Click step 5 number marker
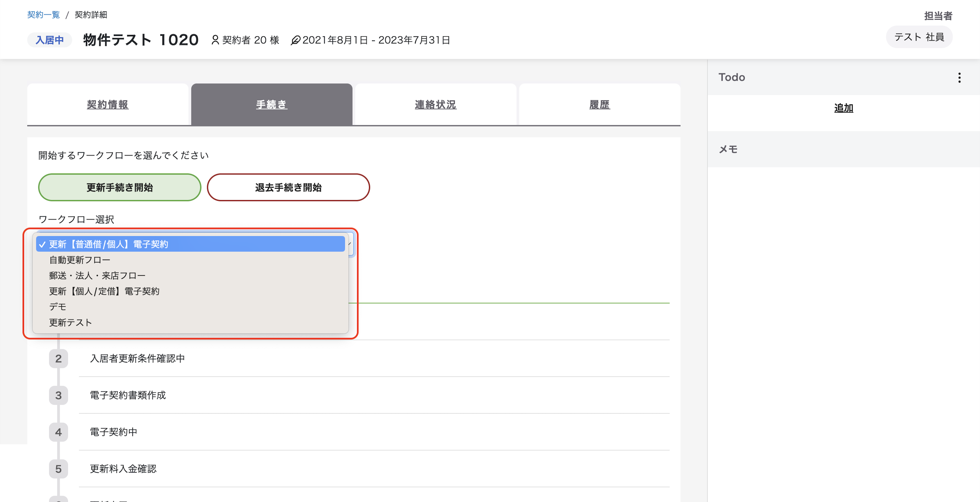The height and width of the screenshot is (502, 980). (x=58, y=469)
